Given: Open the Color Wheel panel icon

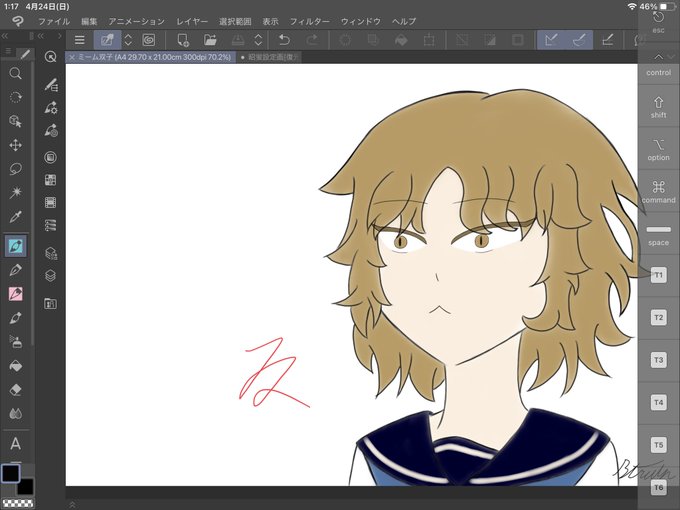Looking at the screenshot, I should click(x=51, y=157).
